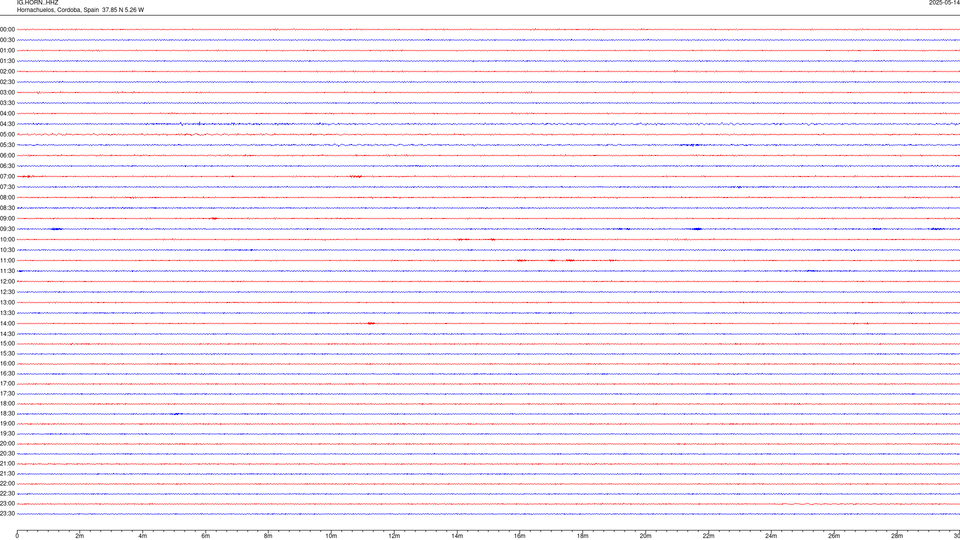Select the 13:30 trace label
This screenshot has height=540, width=960.
7,313
